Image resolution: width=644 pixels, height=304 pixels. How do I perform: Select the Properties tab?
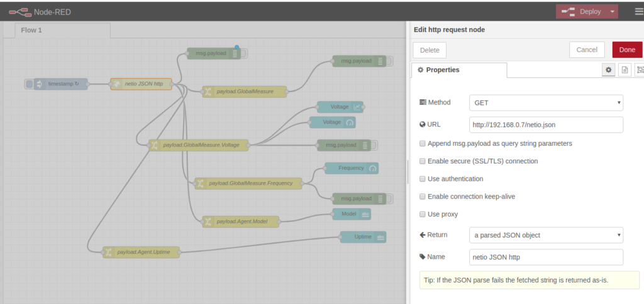click(458, 70)
